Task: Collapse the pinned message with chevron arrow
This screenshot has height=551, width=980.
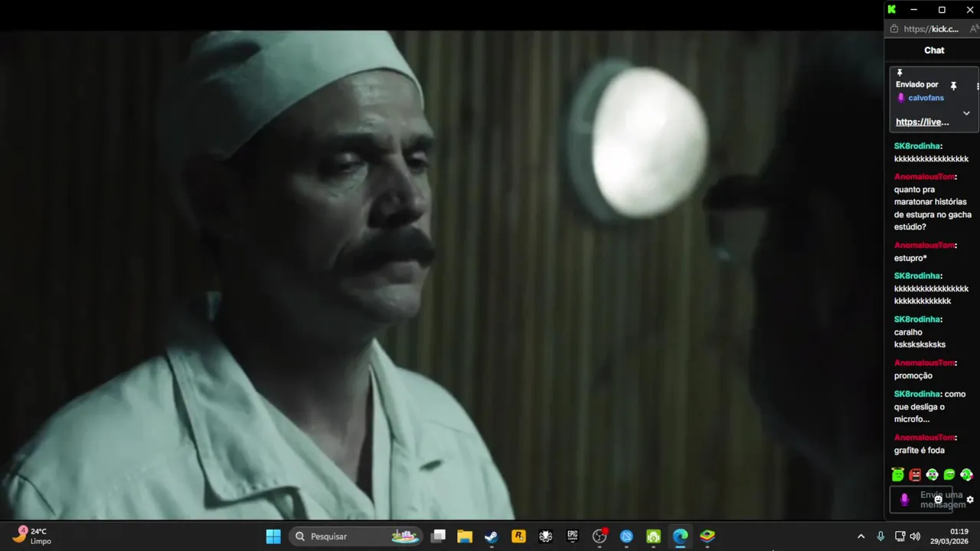Action: pos(966,113)
